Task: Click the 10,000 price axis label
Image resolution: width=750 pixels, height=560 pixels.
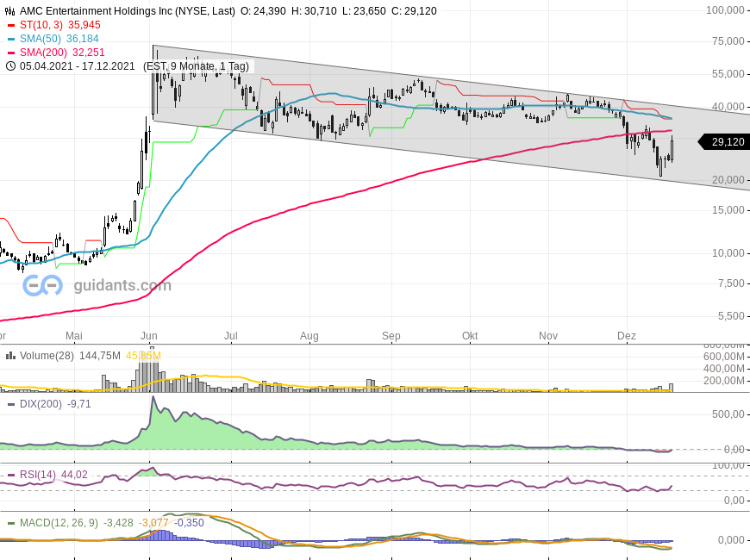Action: 728,253
